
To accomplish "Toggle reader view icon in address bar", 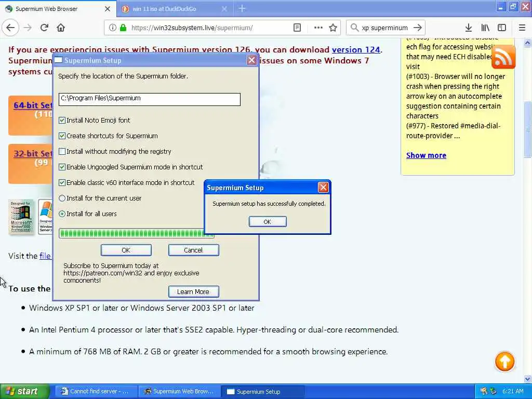I will (297, 28).
